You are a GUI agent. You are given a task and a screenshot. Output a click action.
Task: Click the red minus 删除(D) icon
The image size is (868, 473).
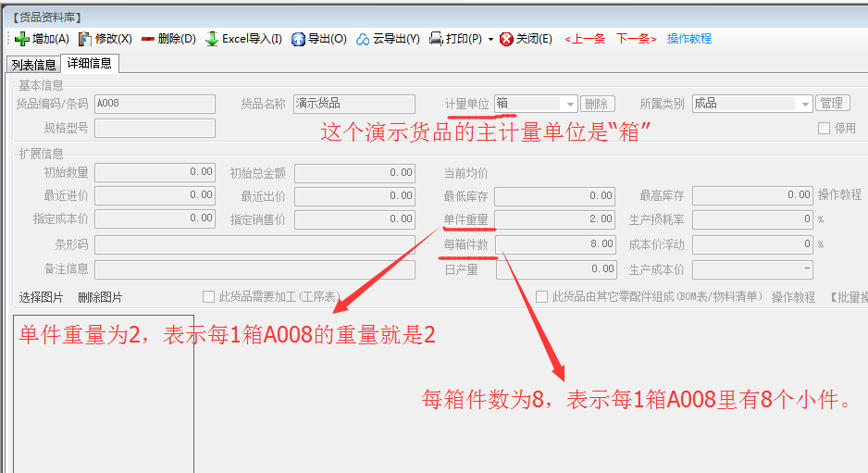[148, 39]
